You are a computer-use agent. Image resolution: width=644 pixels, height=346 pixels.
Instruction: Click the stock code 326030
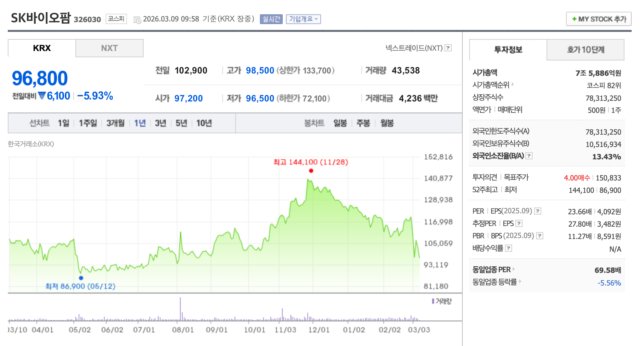click(87, 20)
